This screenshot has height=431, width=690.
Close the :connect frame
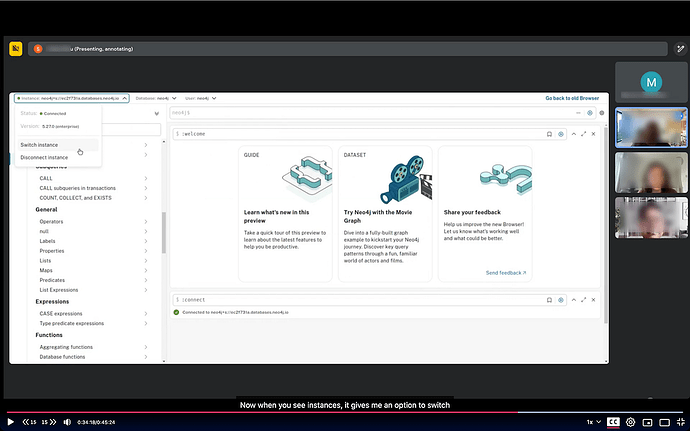593,300
